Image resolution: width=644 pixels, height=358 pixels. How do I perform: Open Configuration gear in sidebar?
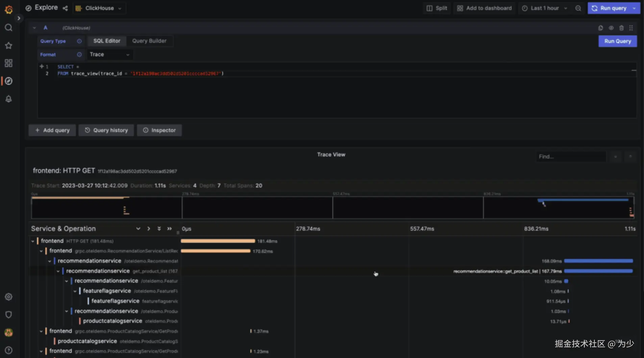9,297
